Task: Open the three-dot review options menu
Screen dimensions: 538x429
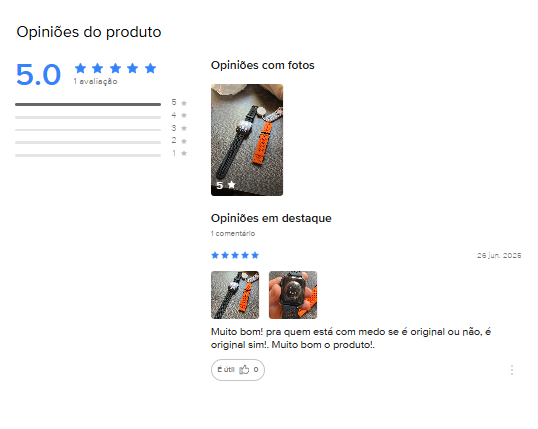Action: pos(512,370)
